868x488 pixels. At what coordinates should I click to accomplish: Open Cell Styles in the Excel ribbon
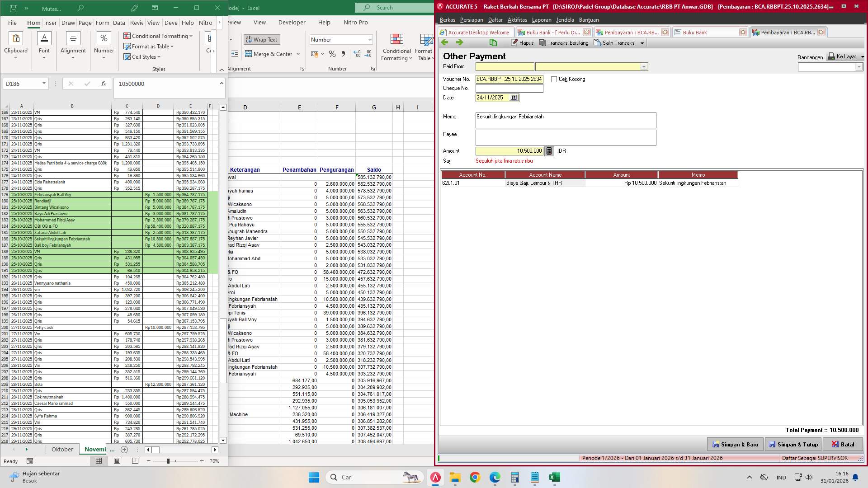[x=142, y=57]
